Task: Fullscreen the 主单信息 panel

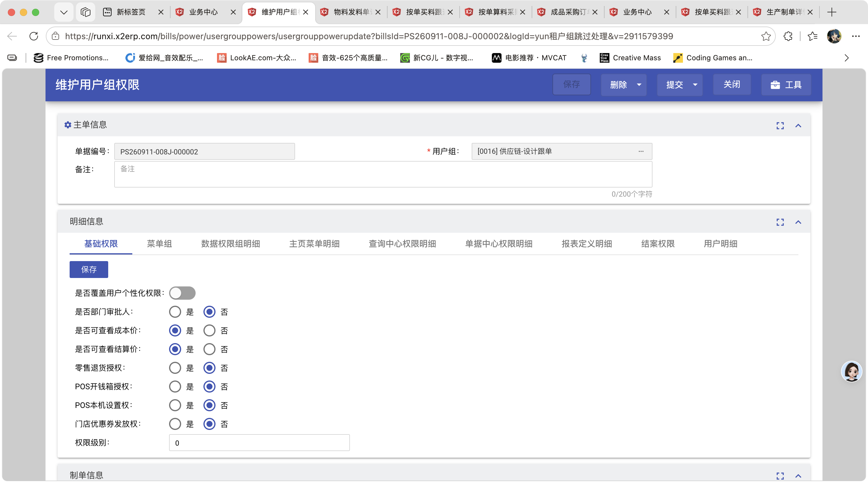Action: tap(780, 126)
